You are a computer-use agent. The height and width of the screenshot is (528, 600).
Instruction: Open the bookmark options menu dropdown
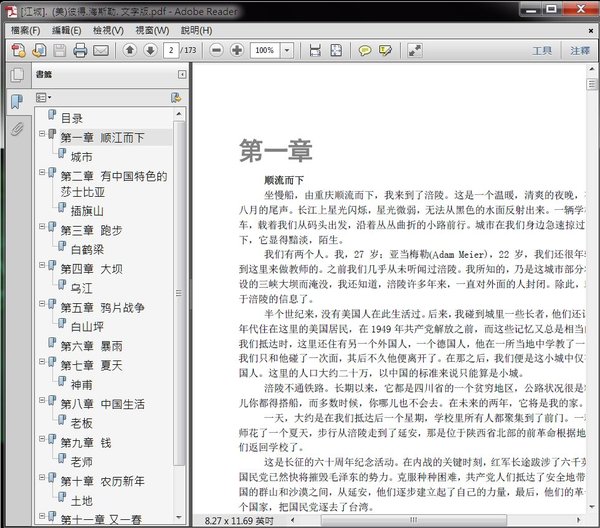43,98
